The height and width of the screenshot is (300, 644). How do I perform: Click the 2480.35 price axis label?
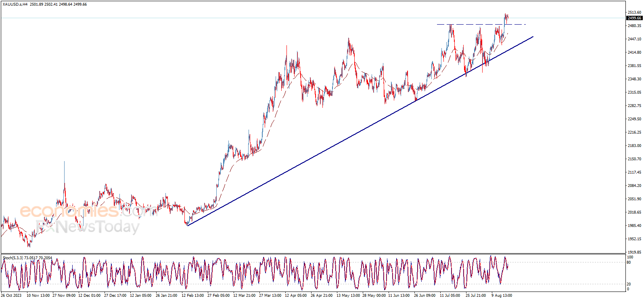(x=634, y=26)
